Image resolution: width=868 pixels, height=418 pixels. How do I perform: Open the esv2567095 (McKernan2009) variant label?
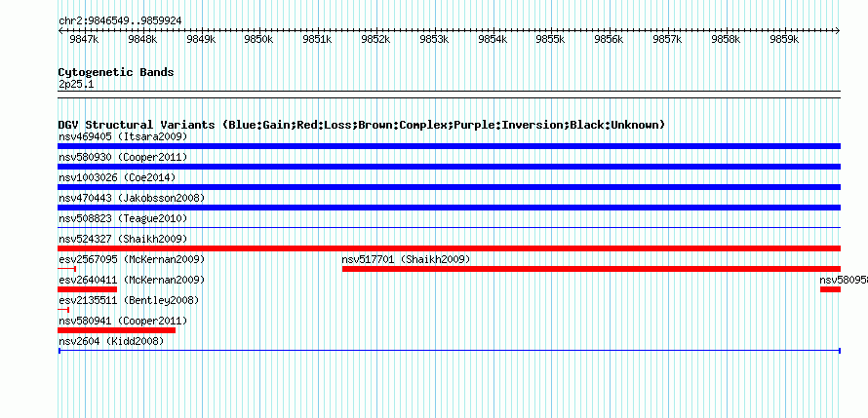pyautogui.click(x=132, y=259)
